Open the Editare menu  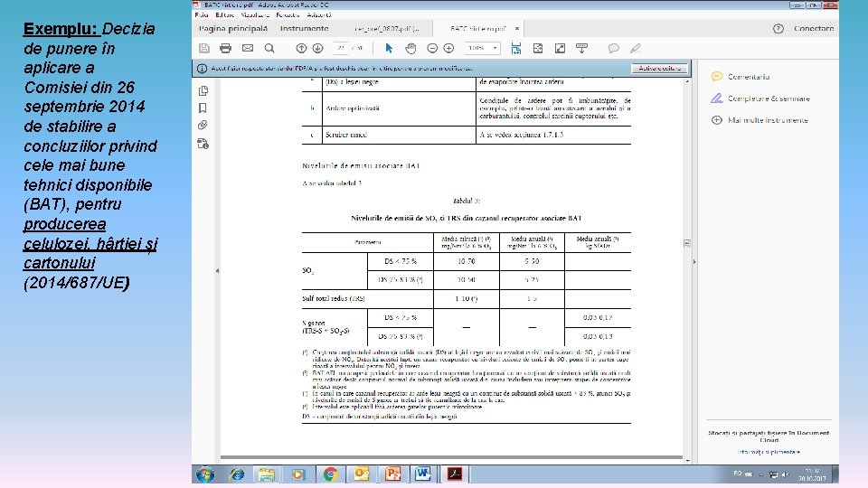point(225,15)
